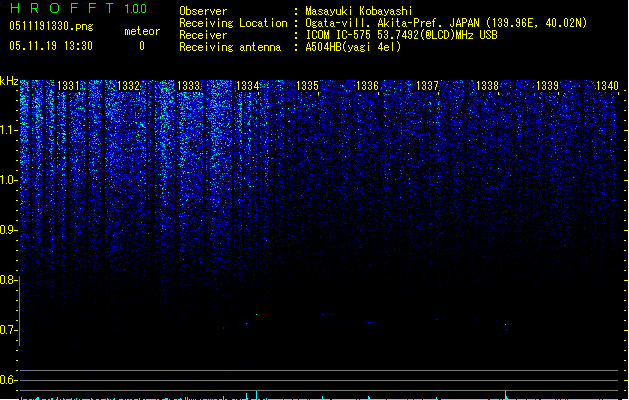
Task: Click the 0.8 kHz axis label
Action: (8, 280)
